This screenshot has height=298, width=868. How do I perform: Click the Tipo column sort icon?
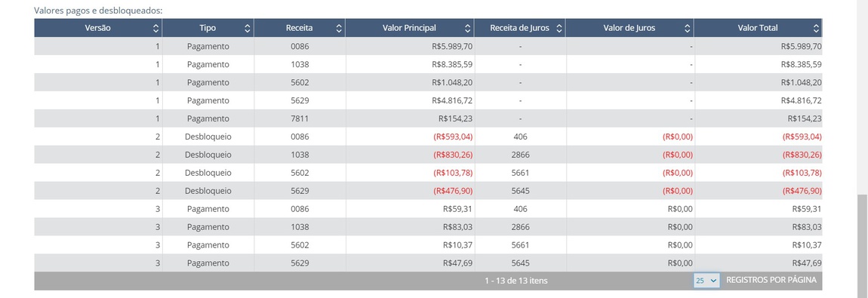[x=248, y=28]
